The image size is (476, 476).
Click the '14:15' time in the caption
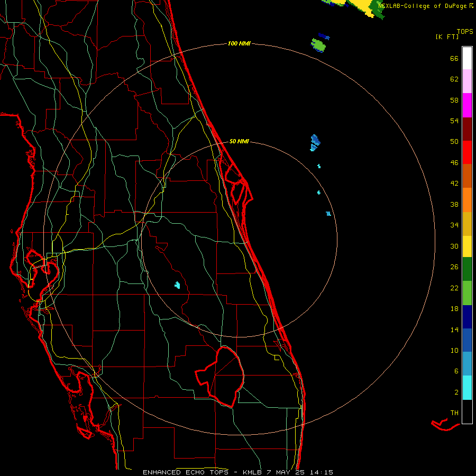[322, 472]
